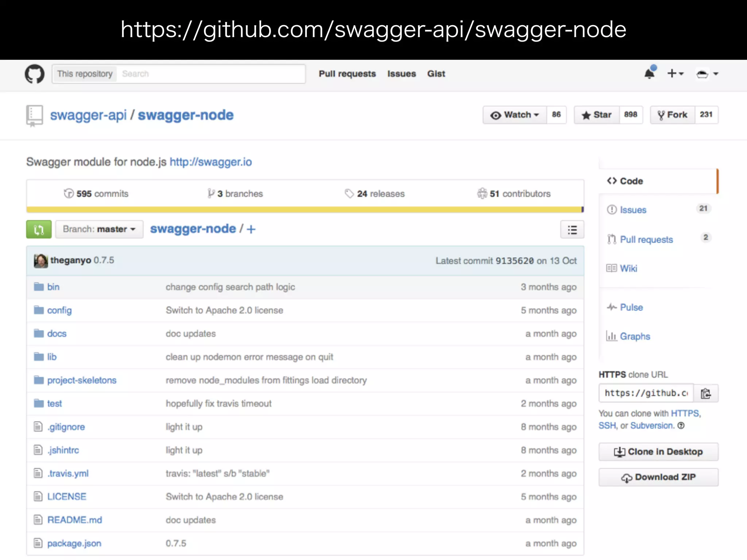Open 'hopefully fix travis timeout' commit message

click(x=218, y=404)
